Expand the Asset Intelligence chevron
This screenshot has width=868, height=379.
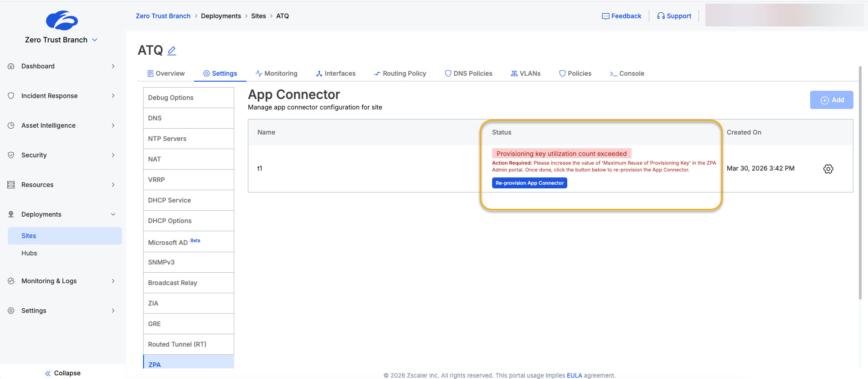click(x=113, y=125)
